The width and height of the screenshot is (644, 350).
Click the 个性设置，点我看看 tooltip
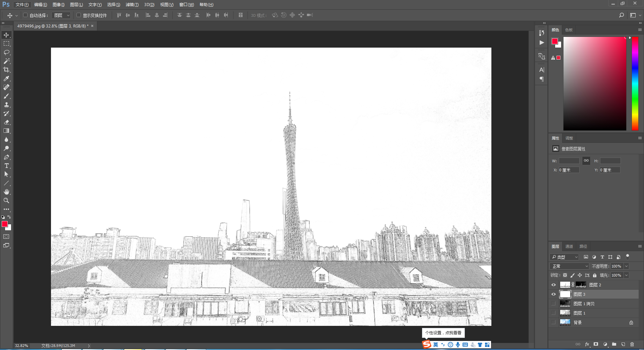click(x=443, y=333)
